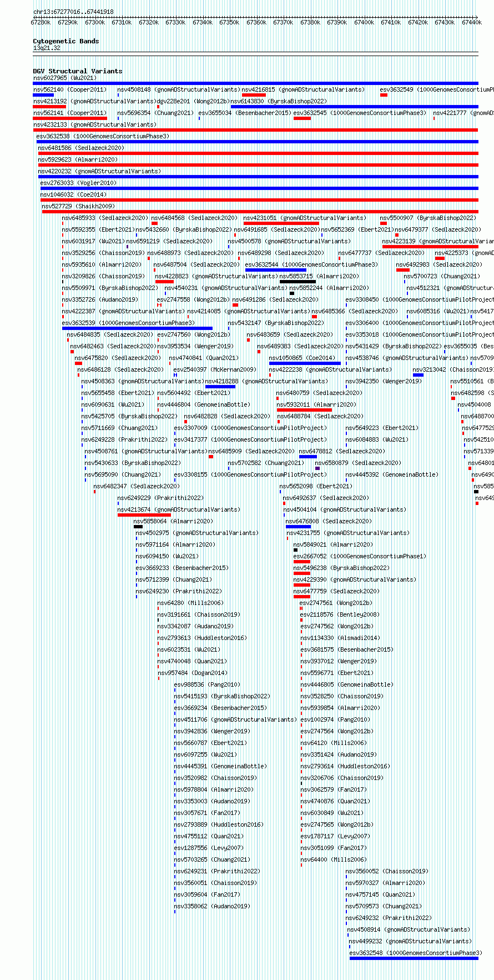Open nsv4232133 gnomAD variant label
The height and width of the screenshot is (980, 494).
pyautogui.click(x=95, y=124)
